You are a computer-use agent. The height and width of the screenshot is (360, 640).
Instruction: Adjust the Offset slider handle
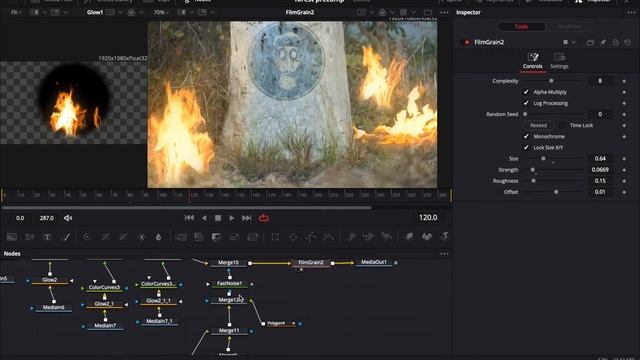[x=556, y=192]
